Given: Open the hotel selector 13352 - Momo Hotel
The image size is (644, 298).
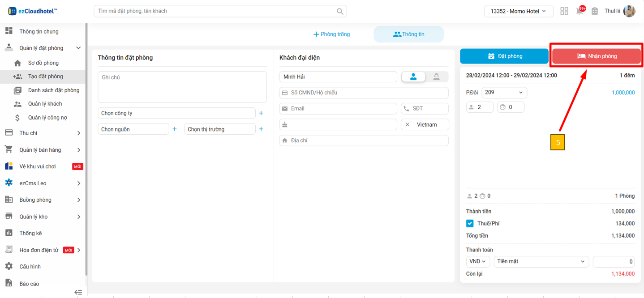Looking at the screenshot, I should click(x=518, y=11).
